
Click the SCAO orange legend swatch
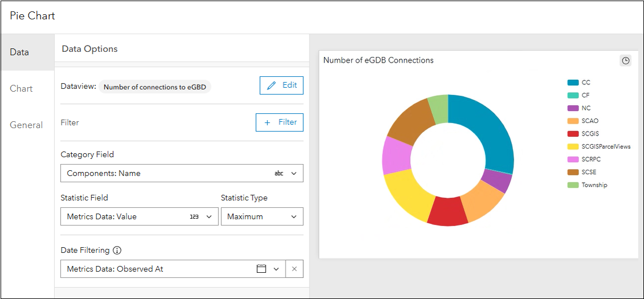pos(573,121)
